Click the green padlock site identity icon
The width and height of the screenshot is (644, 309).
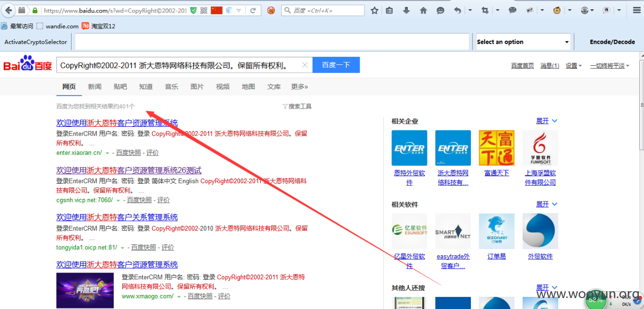[x=35, y=10]
